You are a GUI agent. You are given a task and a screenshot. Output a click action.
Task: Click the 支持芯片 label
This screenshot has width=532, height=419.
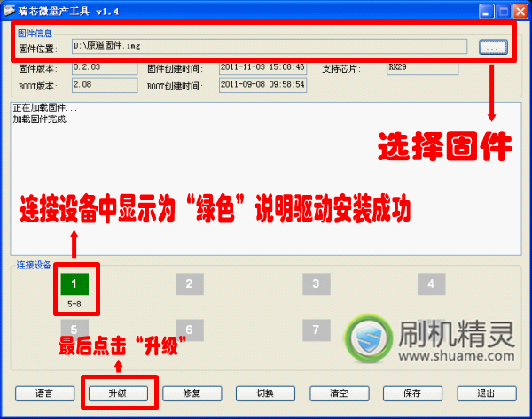(341, 69)
